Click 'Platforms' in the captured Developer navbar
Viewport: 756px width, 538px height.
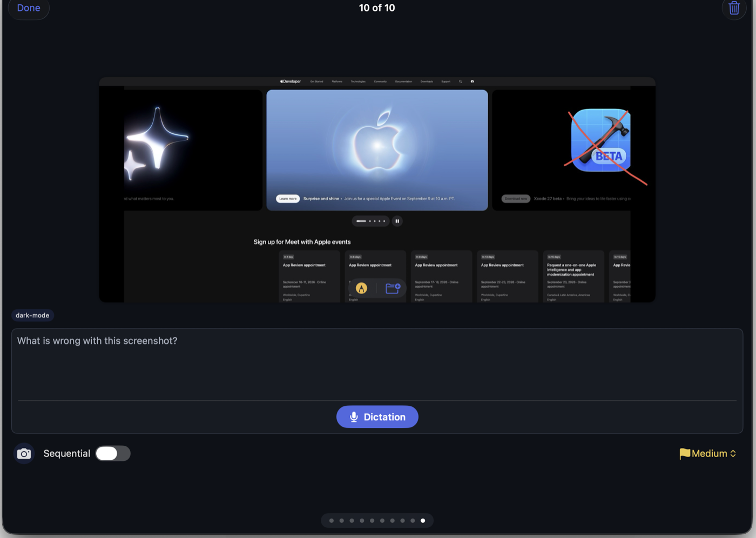click(x=337, y=81)
